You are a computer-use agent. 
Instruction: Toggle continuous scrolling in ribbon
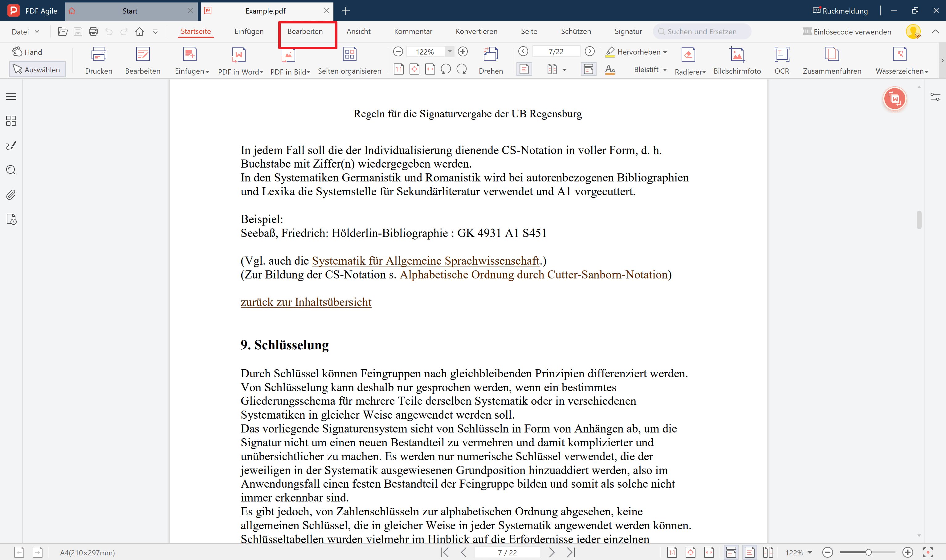[x=588, y=69]
